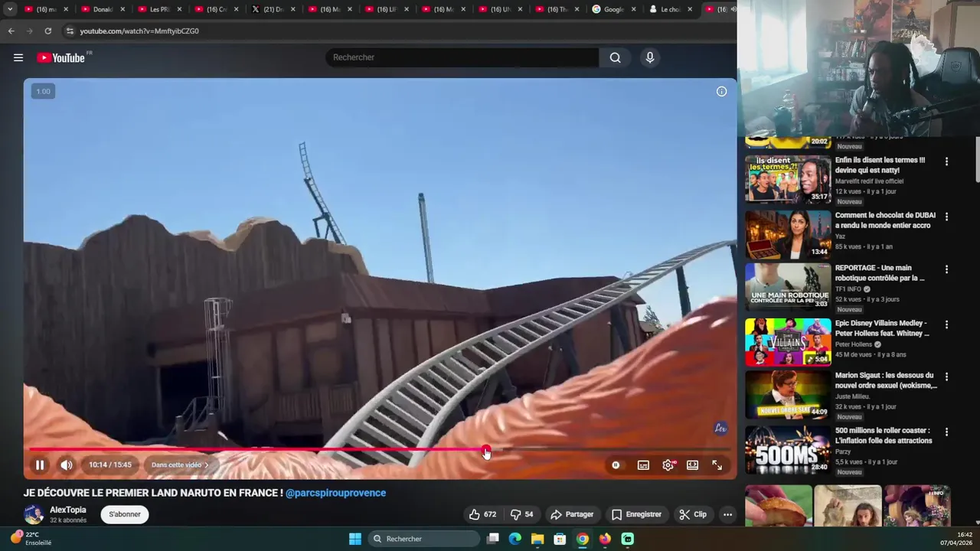Open the site information icon in address bar

point(70,31)
